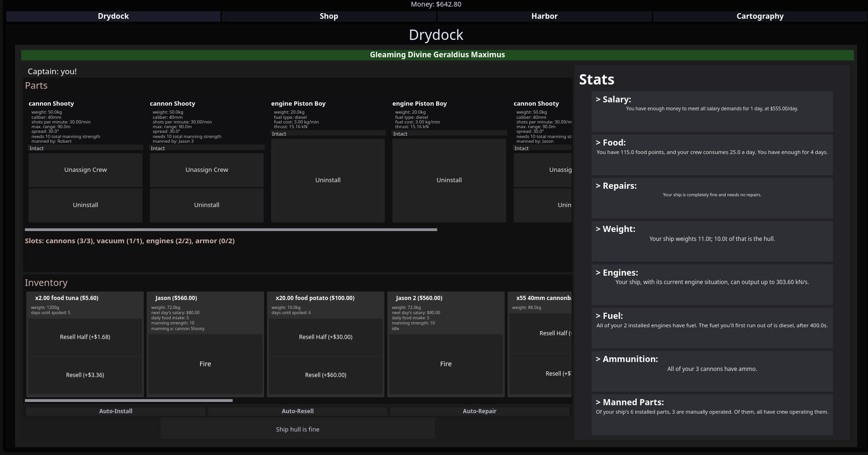Fire Jason manning cannon Shooty
Viewport: 868px width, 455px height.
pos(205,364)
